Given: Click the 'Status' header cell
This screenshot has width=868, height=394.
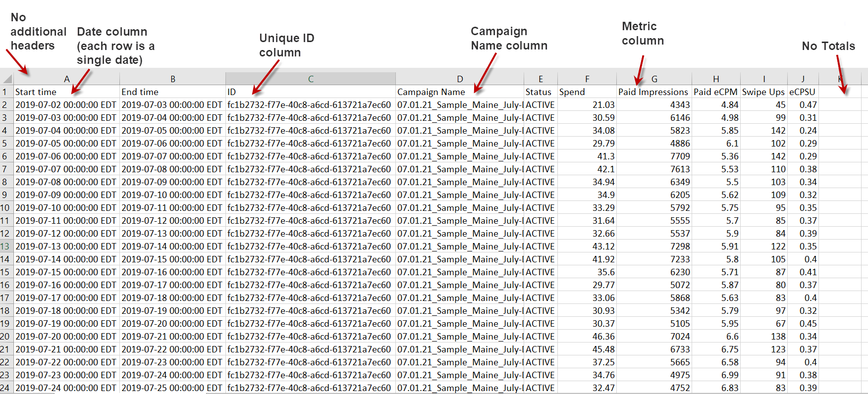Looking at the screenshot, I should (541, 92).
